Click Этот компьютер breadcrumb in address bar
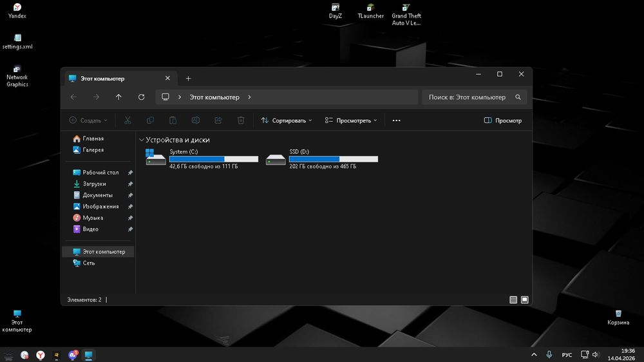Image resolution: width=644 pixels, height=362 pixels. 214,97
